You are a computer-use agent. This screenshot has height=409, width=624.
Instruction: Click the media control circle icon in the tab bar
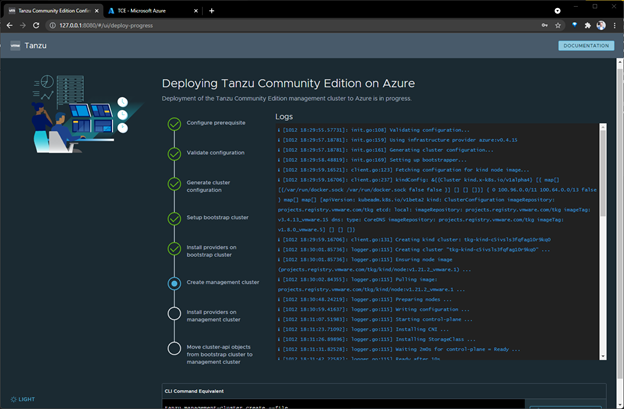(557, 11)
